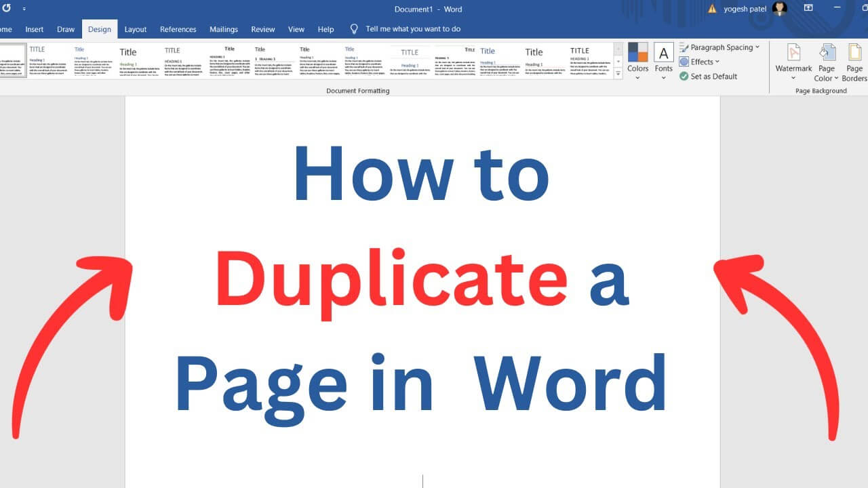Click the yogesh patel account name
Viewport: 868px width, 488px height.
746,9
